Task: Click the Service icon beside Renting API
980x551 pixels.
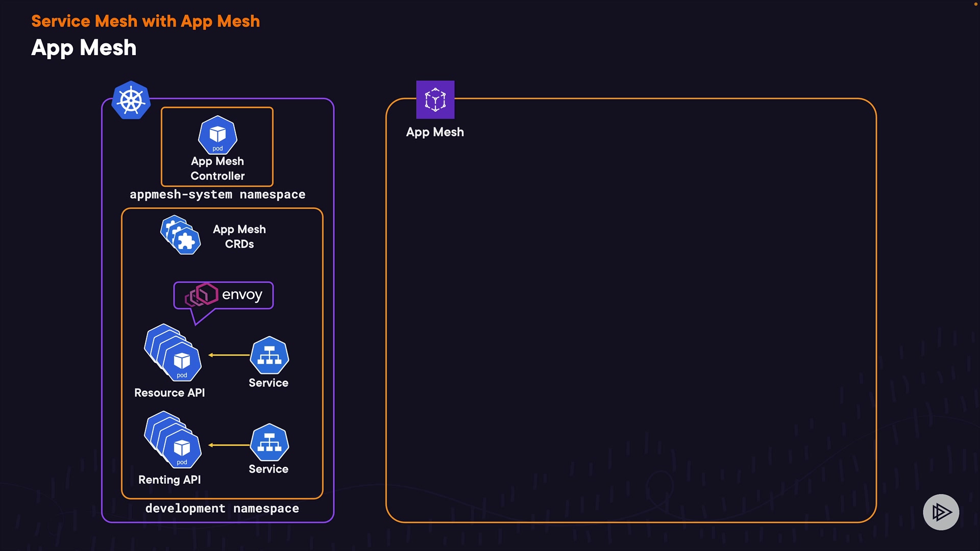Action: (x=269, y=442)
